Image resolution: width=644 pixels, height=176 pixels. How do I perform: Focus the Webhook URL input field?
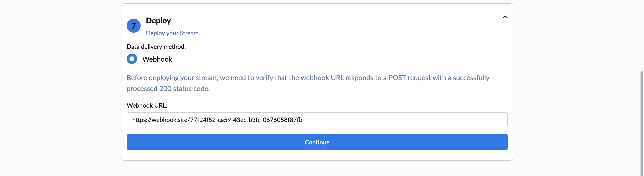pyautogui.click(x=317, y=119)
